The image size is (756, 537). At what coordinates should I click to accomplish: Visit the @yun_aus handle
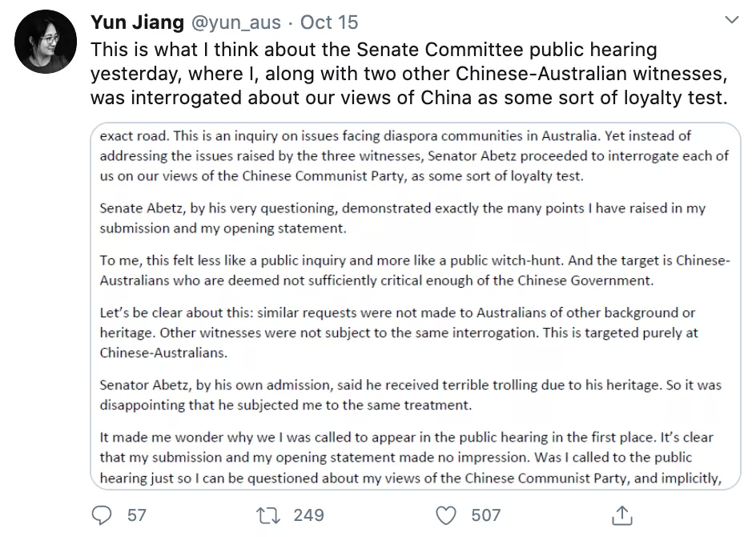pyautogui.click(x=236, y=22)
